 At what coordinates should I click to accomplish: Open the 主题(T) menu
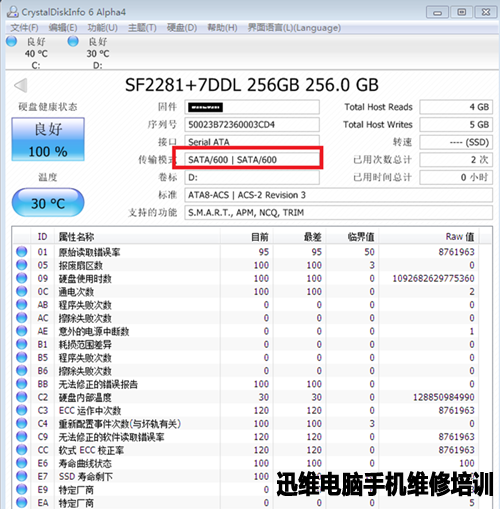point(142,28)
